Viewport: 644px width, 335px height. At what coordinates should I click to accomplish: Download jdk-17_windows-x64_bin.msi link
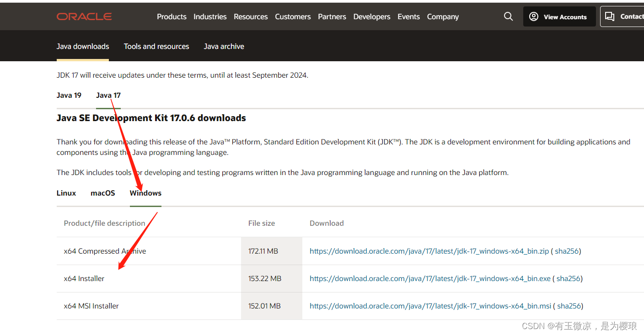(430, 306)
